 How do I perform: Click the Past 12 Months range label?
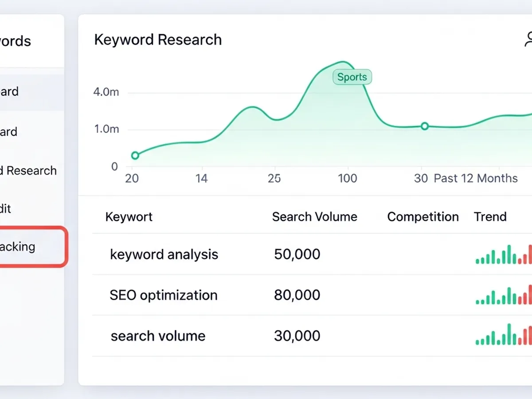pyautogui.click(x=475, y=178)
